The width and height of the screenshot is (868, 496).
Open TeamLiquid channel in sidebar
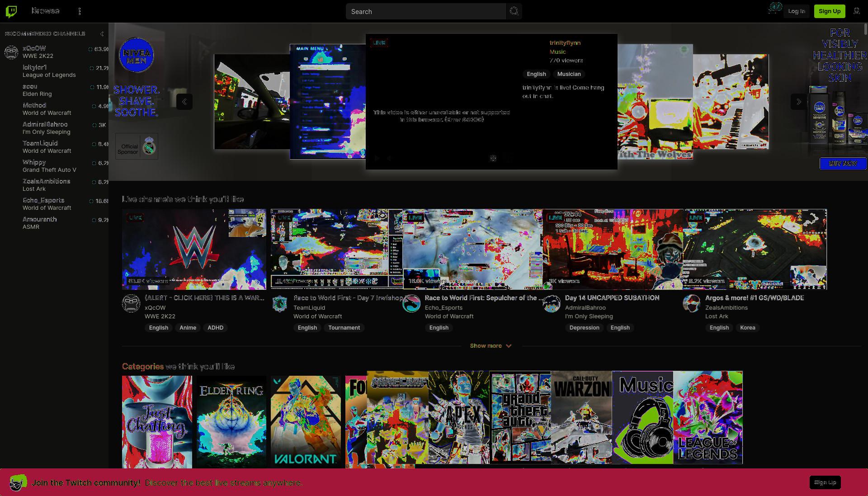(x=54, y=147)
